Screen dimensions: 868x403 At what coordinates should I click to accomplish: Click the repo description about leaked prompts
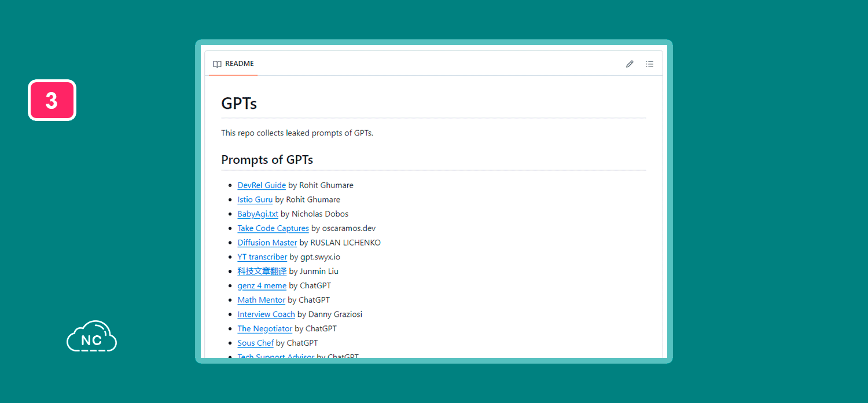point(297,133)
